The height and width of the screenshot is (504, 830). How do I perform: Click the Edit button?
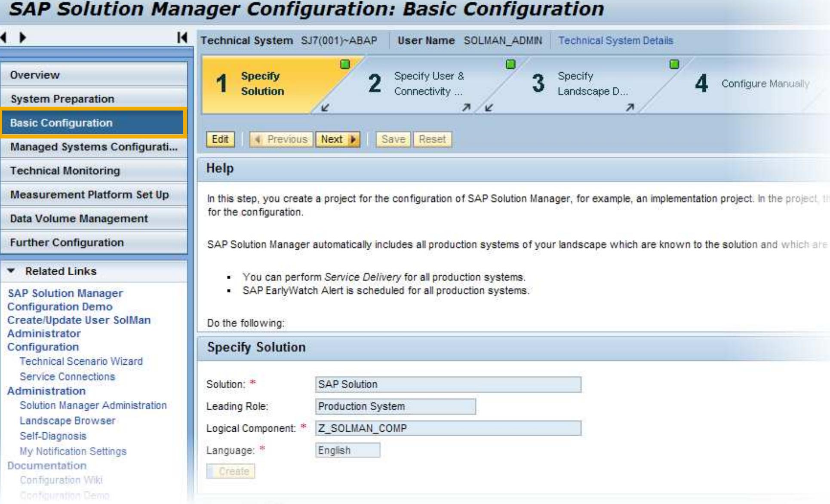click(220, 139)
